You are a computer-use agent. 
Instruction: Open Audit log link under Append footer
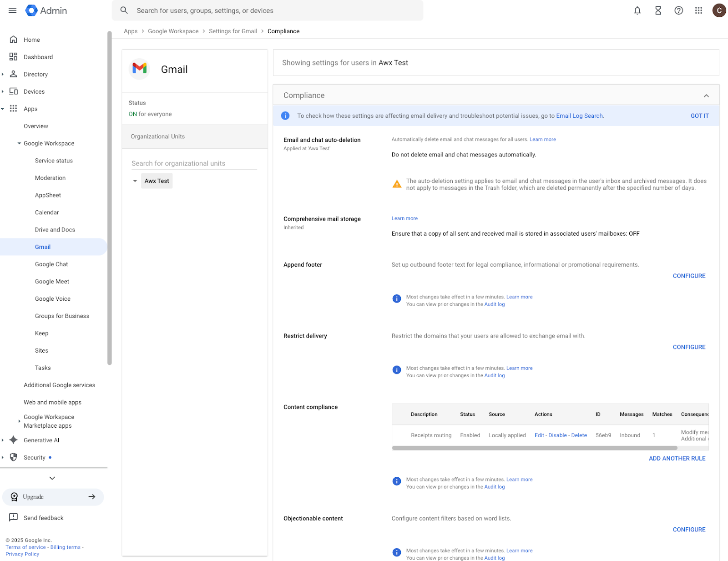coord(495,304)
